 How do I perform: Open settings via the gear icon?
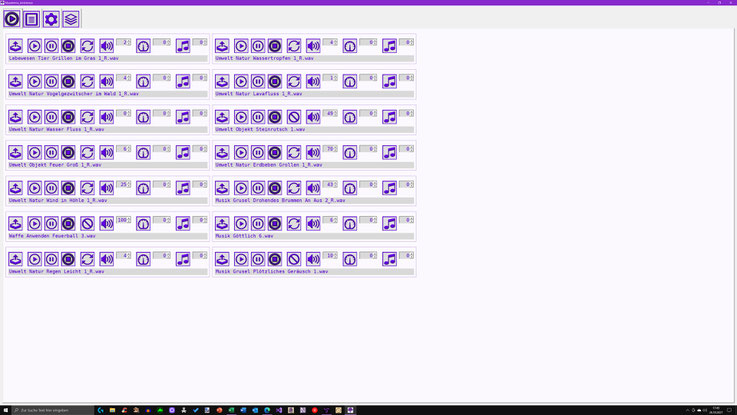click(51, 19)
